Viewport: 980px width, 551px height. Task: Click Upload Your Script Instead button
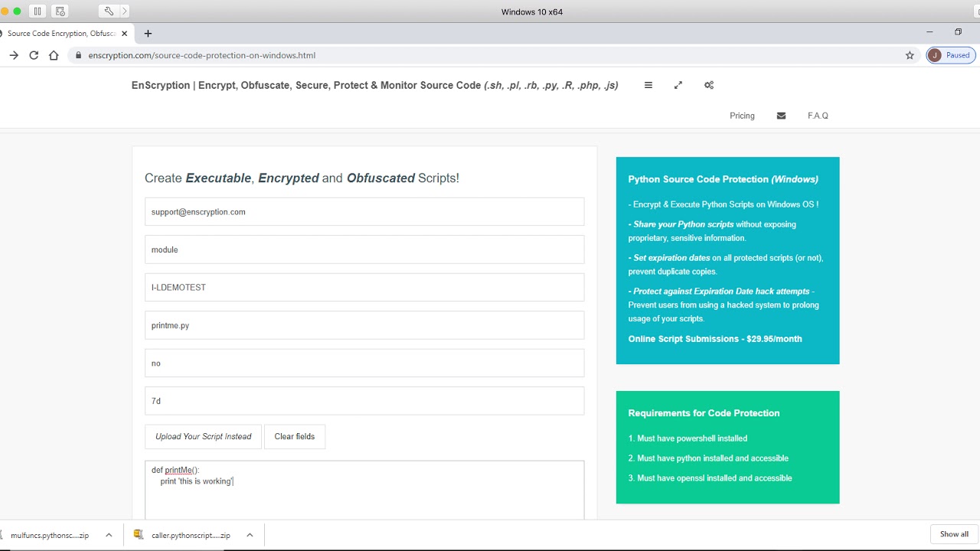[x=203, y=436]
